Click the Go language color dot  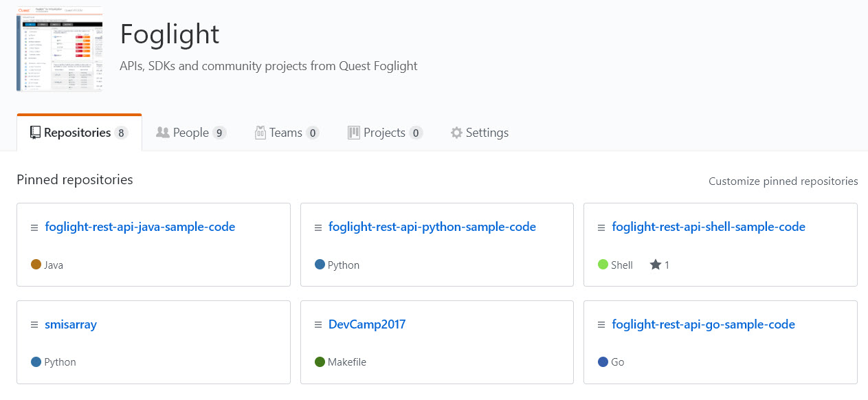point(603,362)
